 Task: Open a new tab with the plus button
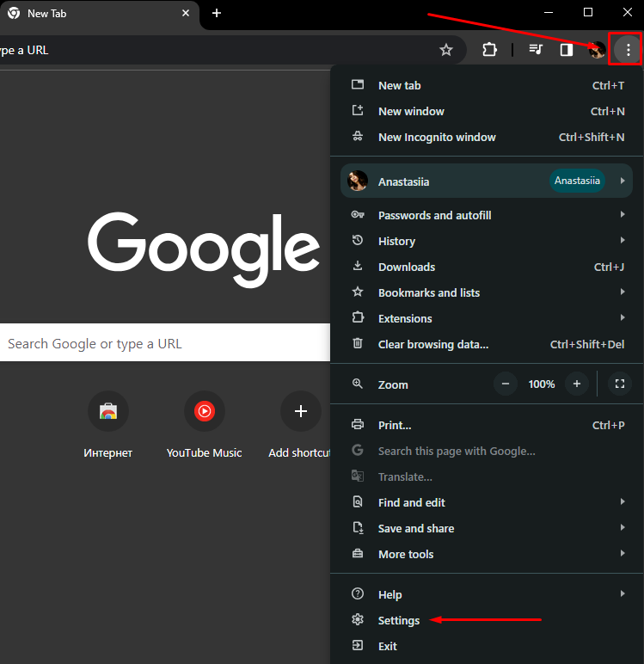click(217, 13)
